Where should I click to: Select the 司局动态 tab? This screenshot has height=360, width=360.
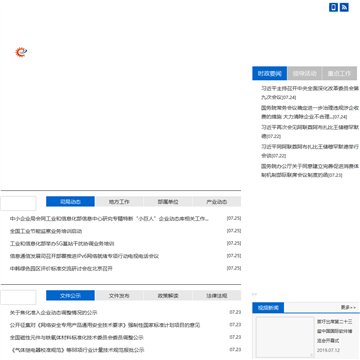coord(70,202)
